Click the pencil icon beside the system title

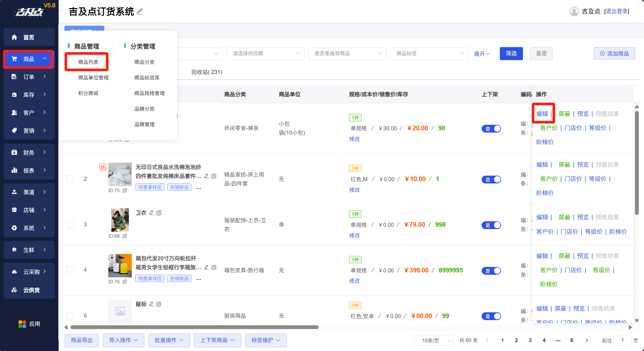[140, 12]
